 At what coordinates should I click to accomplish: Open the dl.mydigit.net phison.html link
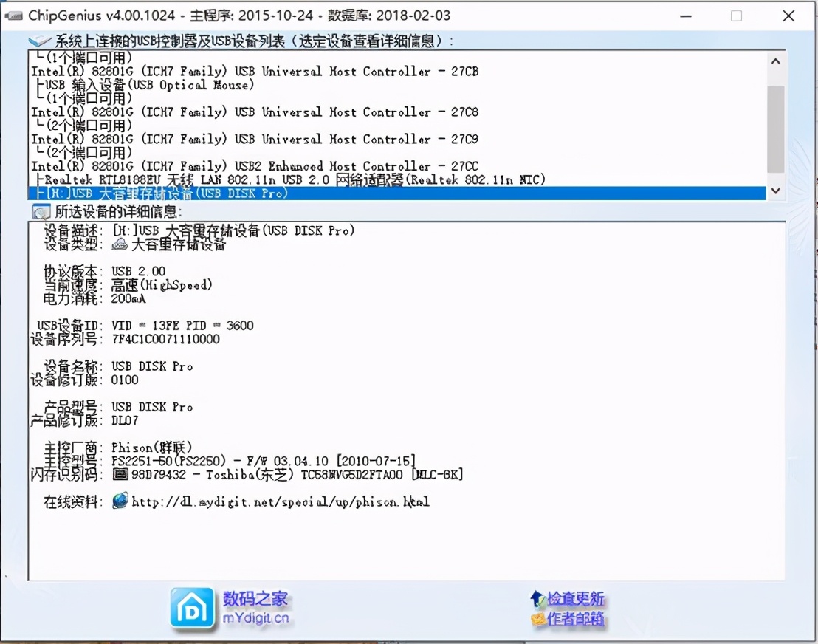tap(281, 502)
